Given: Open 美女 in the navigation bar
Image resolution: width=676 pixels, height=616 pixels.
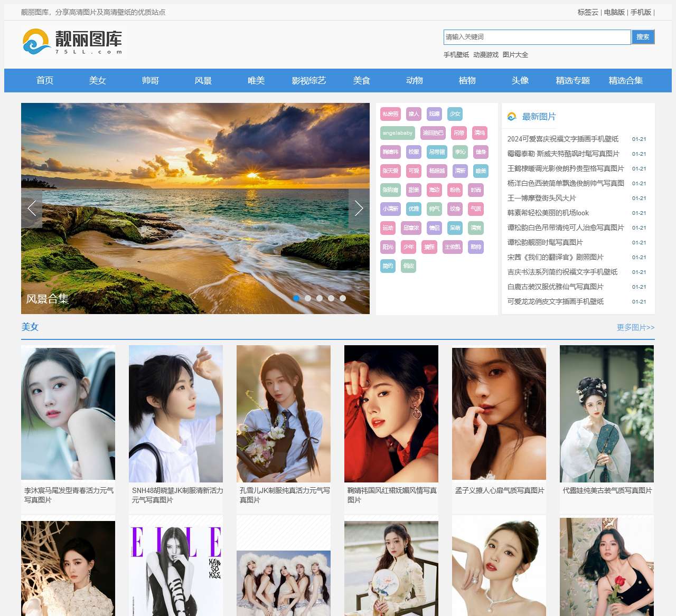Looking at the screenshot, I should (x=98, y=81).
